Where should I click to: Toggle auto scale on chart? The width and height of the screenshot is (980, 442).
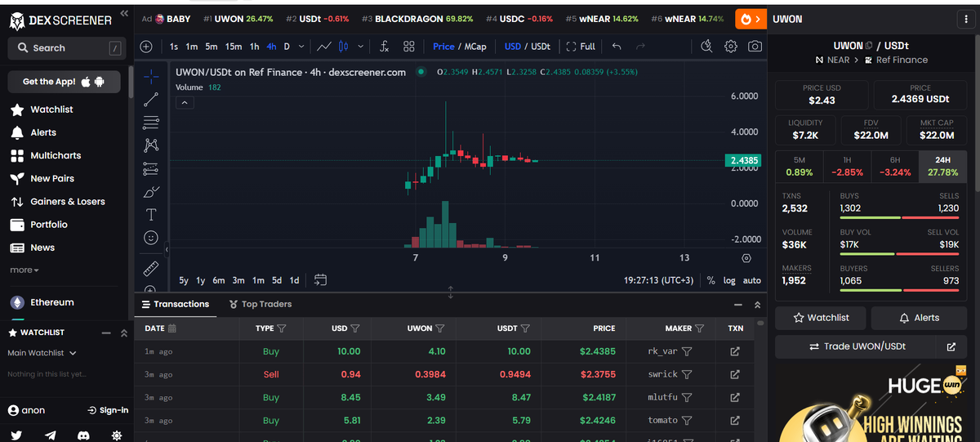point(752,280)
